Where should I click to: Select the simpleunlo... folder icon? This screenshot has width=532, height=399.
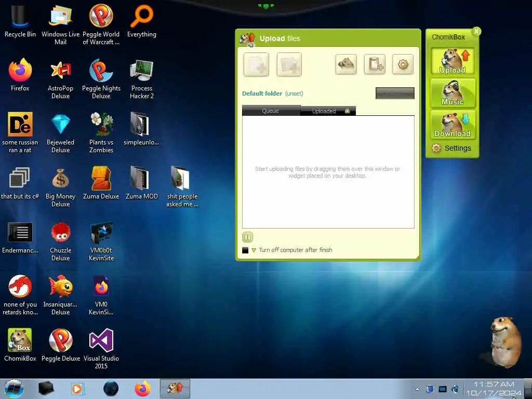tap(141, 129)
